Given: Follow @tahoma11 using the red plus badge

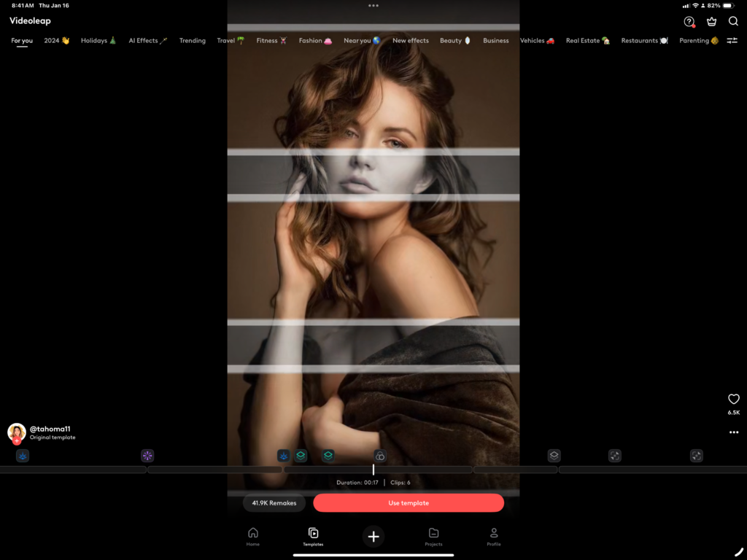Looking at the screenshot, I should [x=17, y=441].
